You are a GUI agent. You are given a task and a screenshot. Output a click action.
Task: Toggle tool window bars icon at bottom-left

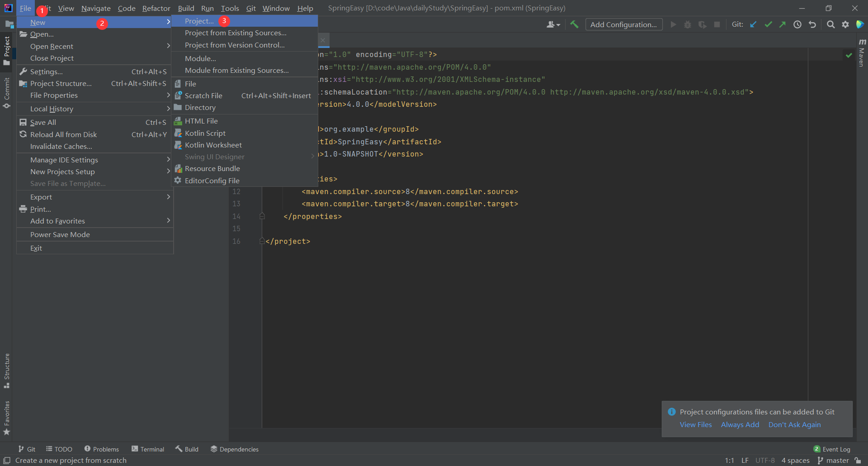pyautogui.click(x=7, y=460)
